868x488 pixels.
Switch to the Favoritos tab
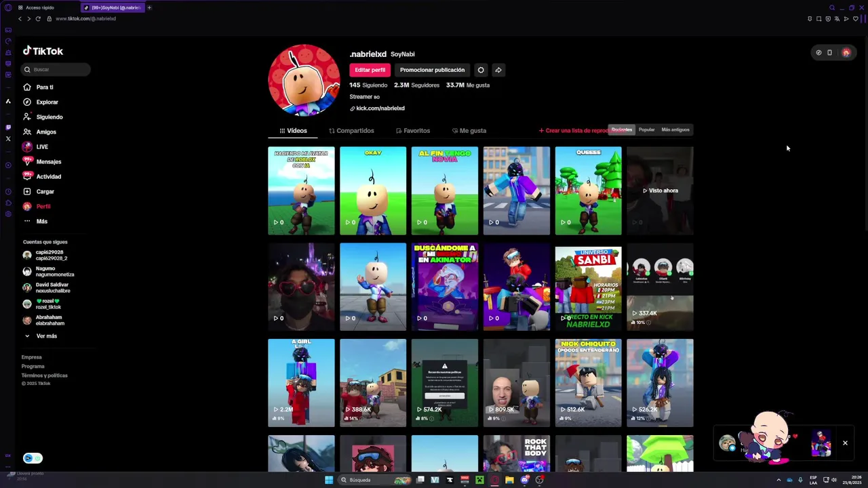click(x=413, y=131)
